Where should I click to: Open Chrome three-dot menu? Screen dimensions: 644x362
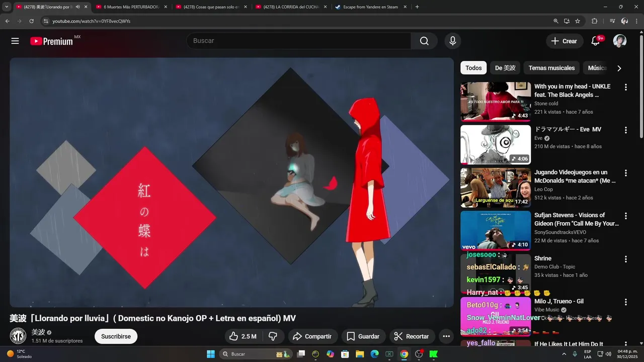pos(636,21)
